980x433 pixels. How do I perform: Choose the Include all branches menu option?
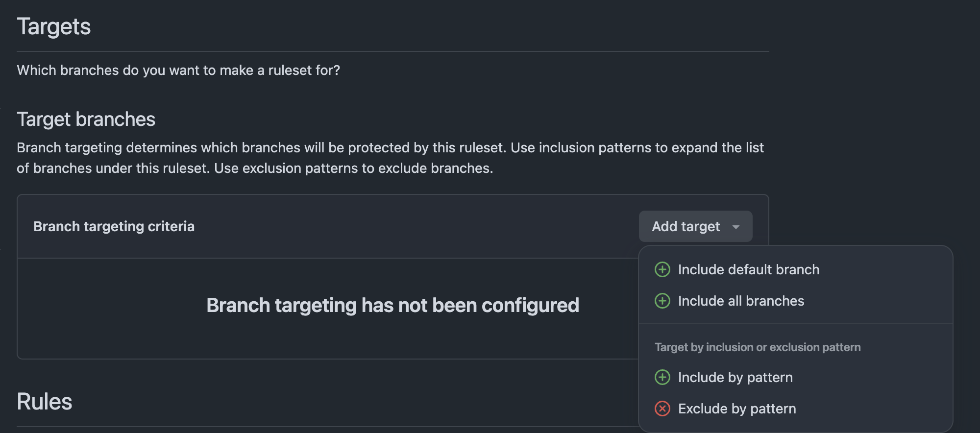(741, 301)
